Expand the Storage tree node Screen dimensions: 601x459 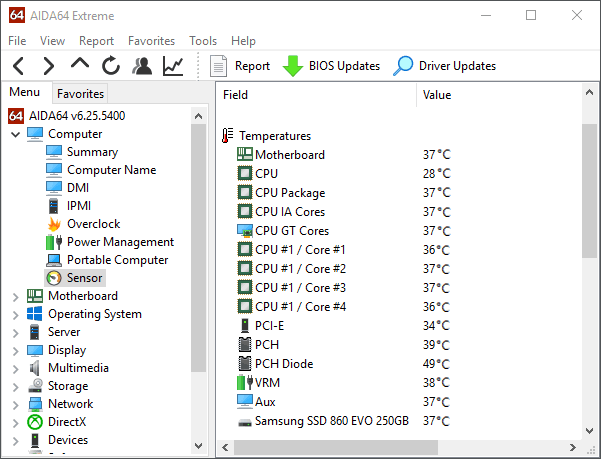coord(15,387)
